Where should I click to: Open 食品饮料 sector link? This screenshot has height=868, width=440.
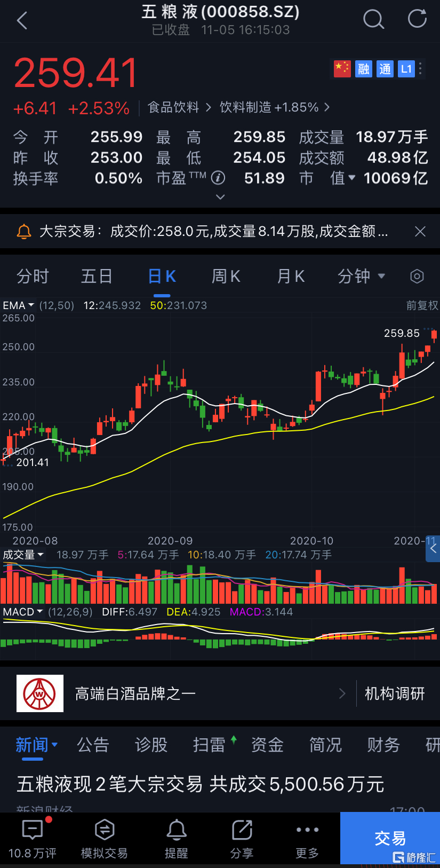pyautogui.click(x=179, y=107)
